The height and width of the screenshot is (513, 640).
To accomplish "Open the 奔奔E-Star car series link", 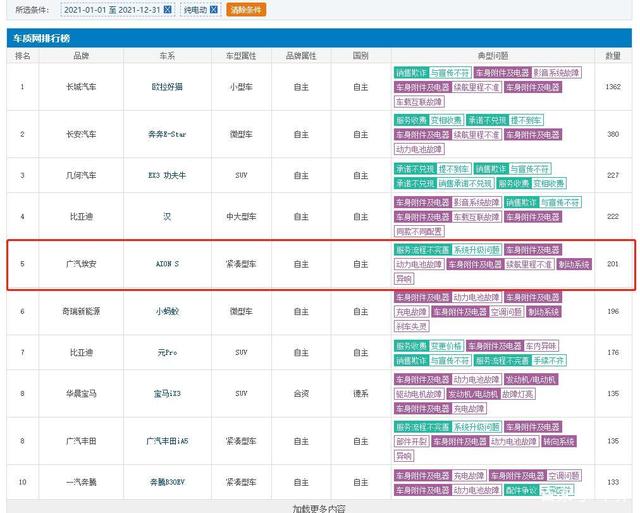I will coord(167,134).
